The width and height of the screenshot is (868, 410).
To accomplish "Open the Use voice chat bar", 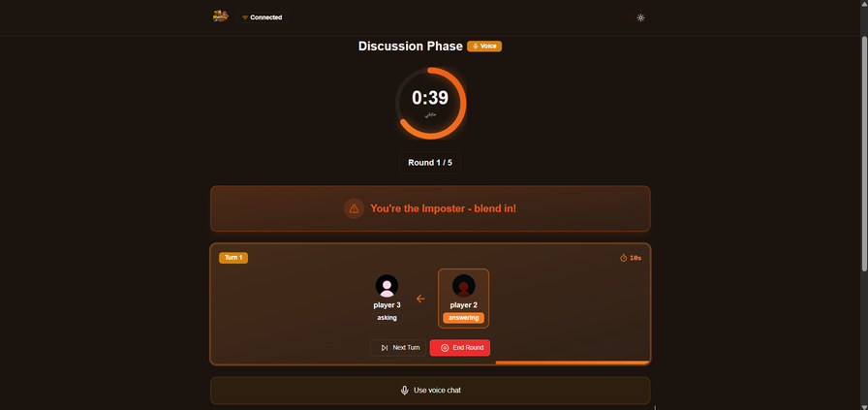I will (x=430, y=391).
